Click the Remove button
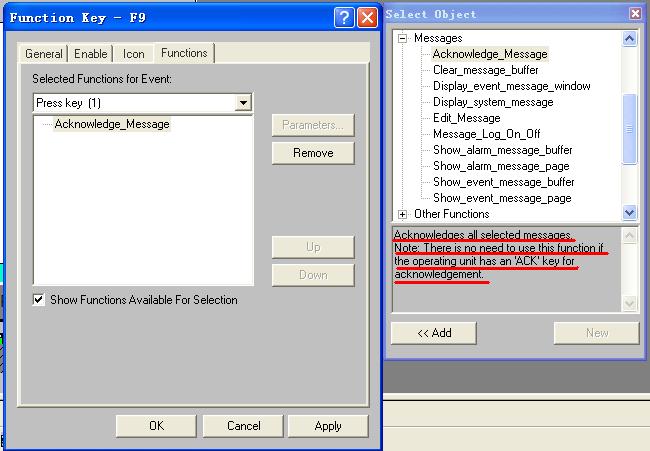The width and height of the screenshot is (650, 451). click(x=313, y=153)
